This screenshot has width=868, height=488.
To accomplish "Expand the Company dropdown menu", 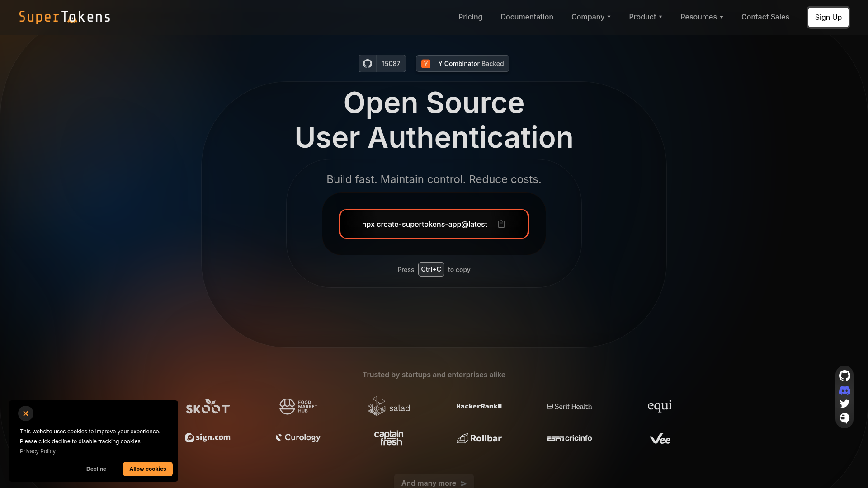I will [x=591, y=17].
